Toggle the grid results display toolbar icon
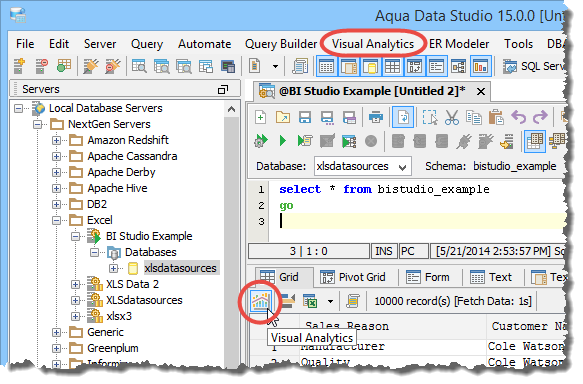This screenshot has height=384, width=583. point(326,67)
